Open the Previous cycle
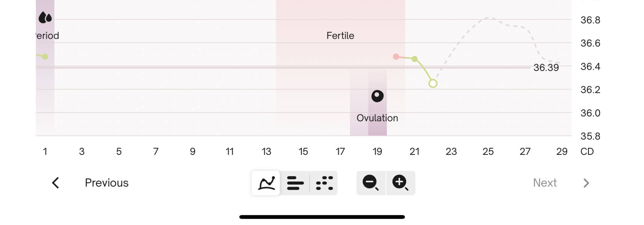The image size is (644, 225). click(x=107, y=183)
